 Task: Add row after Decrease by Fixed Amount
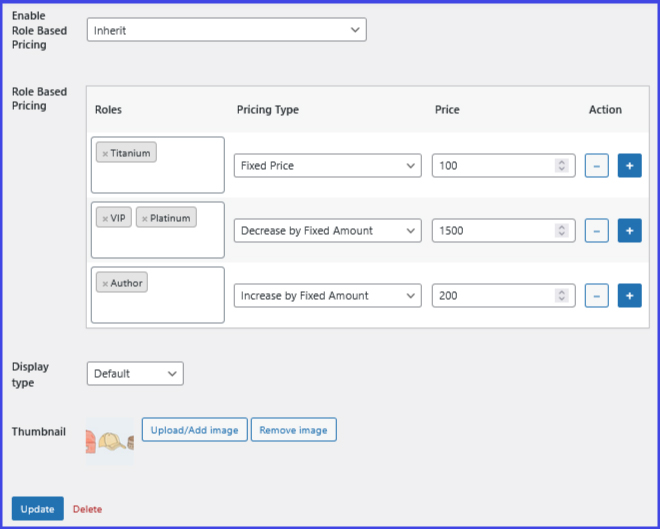click(x=629, y=231)
